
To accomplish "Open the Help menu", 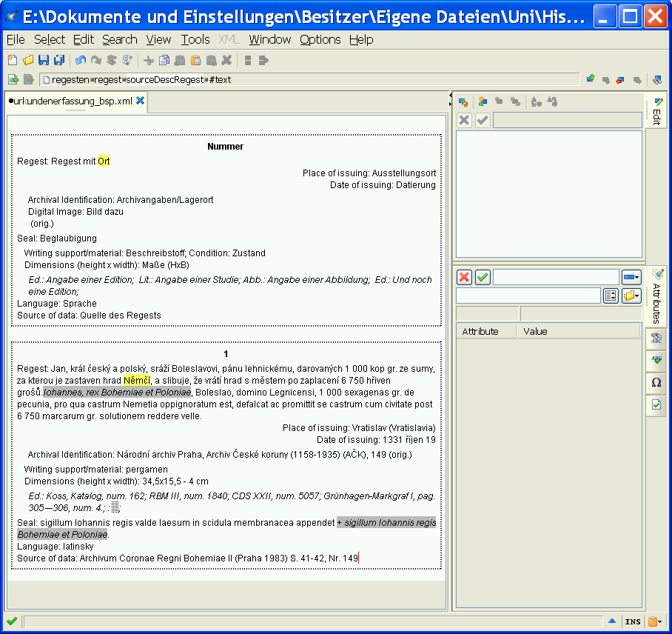I will 361,39.
